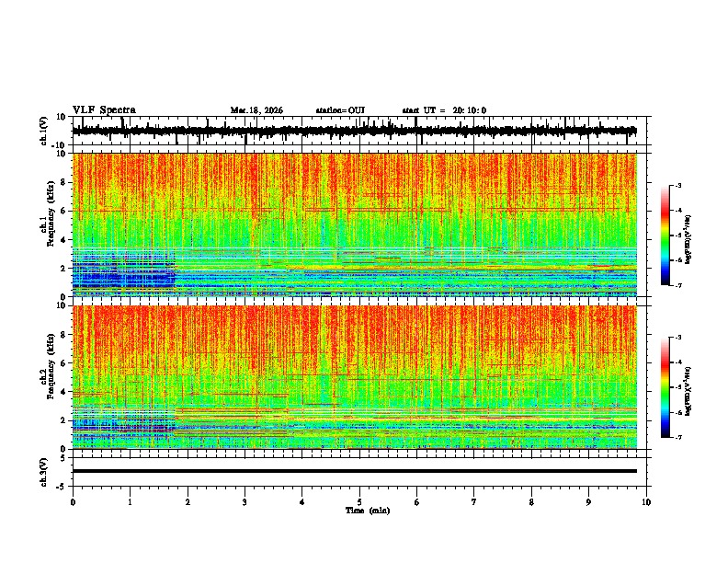This screenshot has width=728, height=563.
Task: Click the "Time (min)" axis label
Action: click(x=368, y=511)
